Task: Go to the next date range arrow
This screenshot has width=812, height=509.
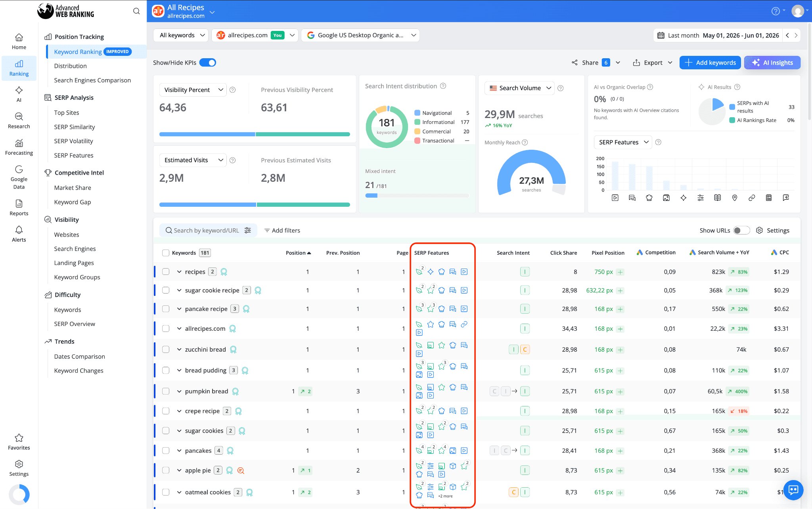Action: click(796, 35)
